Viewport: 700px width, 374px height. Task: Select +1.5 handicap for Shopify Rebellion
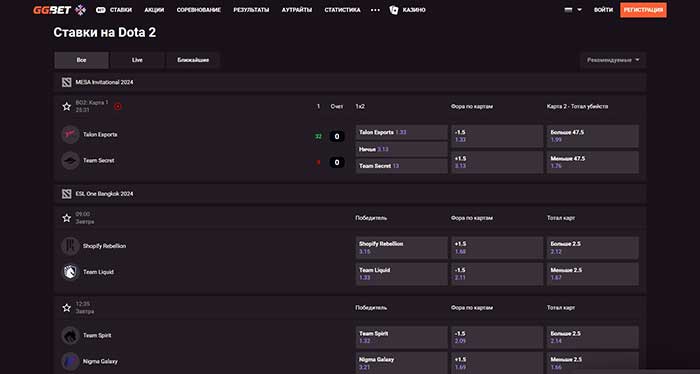tap(497, 248)
